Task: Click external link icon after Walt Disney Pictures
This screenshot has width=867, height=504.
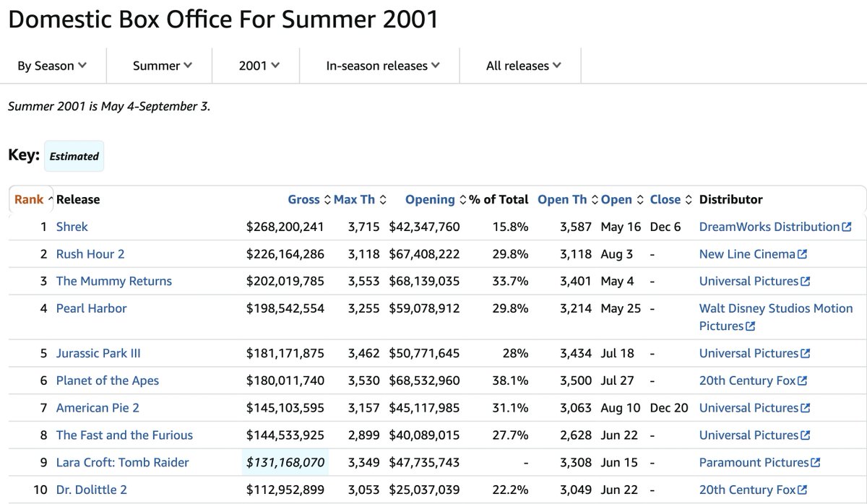Action: [750, 326]
